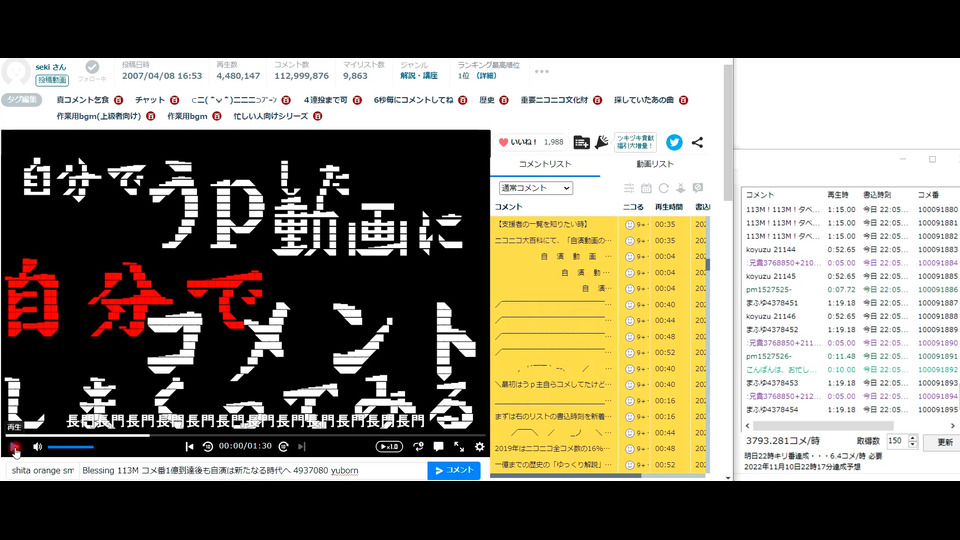Open player settings with the gear icon

pos(479,446)
